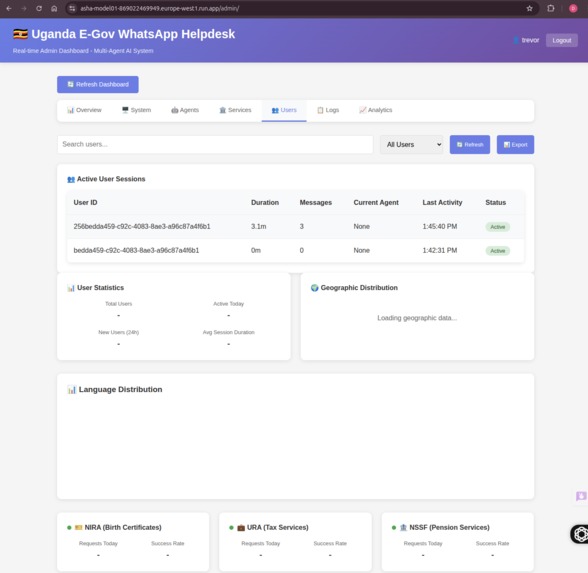The width and height of the screenshot is (588, 573).
Task: Go back in browser history
Action: (x=9, y=8)
